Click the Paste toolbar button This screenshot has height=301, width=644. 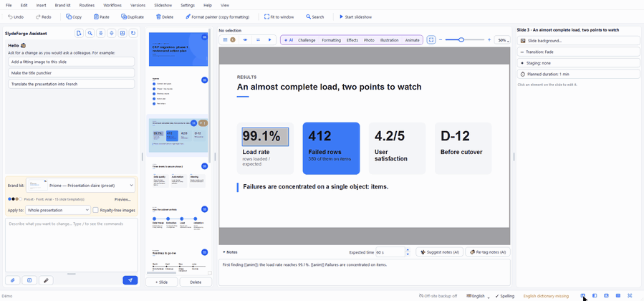[102, 16]
